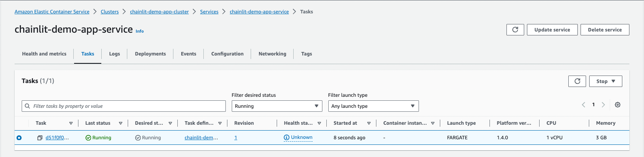Click the Platform version column header
This screenshot has height=157, width=644.
pos(514,123)
